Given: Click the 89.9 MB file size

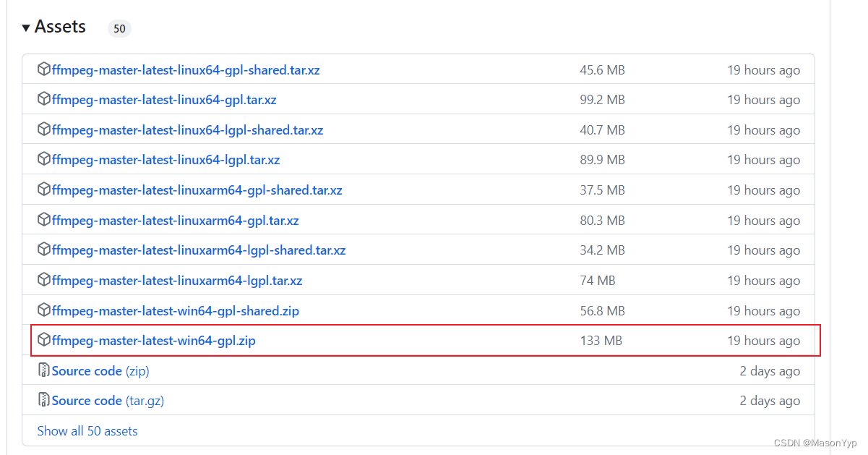Looking at the screenshot, I should (x=602, y=160).
